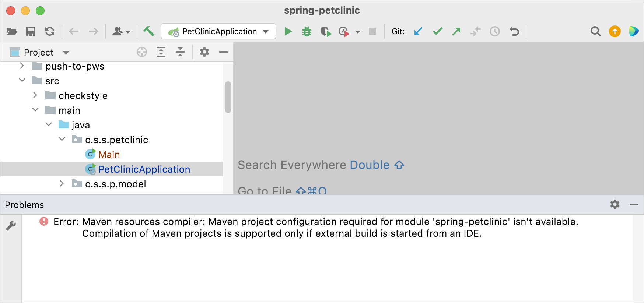644x303 pixels.
Task: Collapse the o.s.s.petclinic package
Action: click(62, 139)
